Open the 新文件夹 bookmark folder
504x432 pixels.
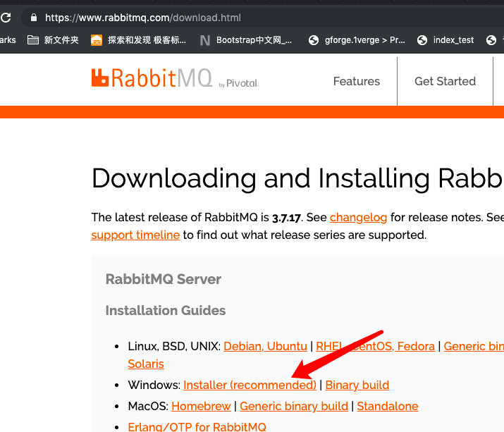click(x=53, y=40)
